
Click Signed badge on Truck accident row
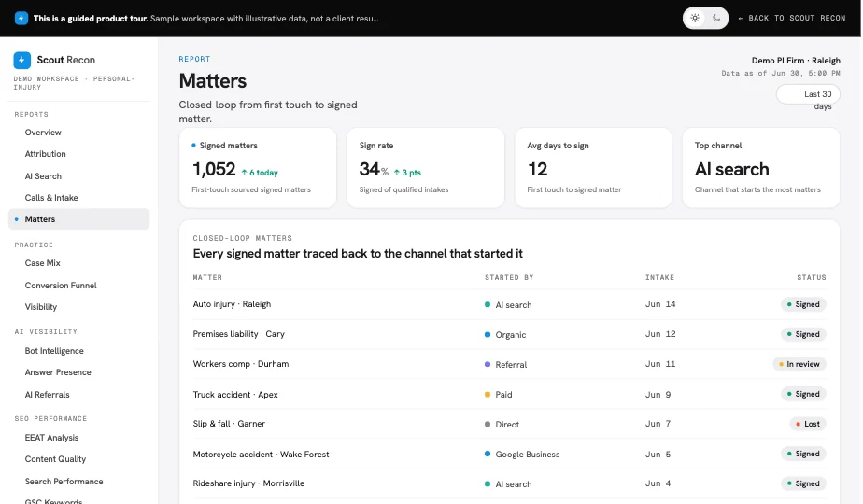point(803,394)
